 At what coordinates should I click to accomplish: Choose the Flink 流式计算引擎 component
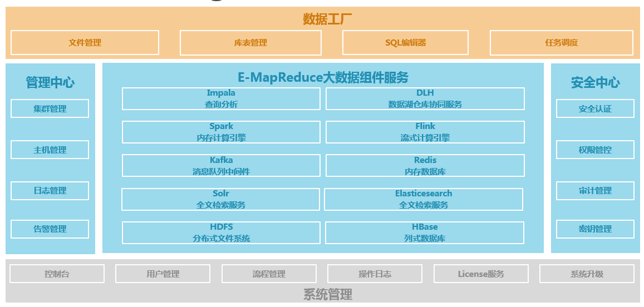(x=425, y=132)
